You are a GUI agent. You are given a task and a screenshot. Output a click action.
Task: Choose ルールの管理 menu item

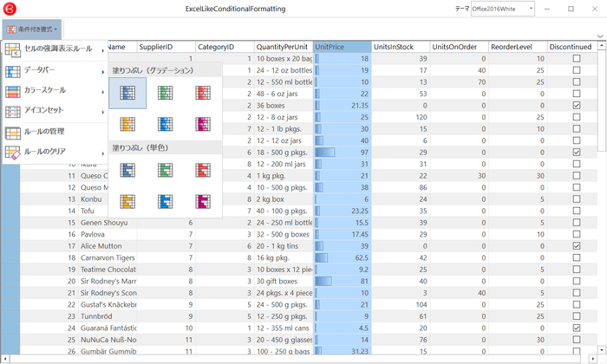coord(55,133)
